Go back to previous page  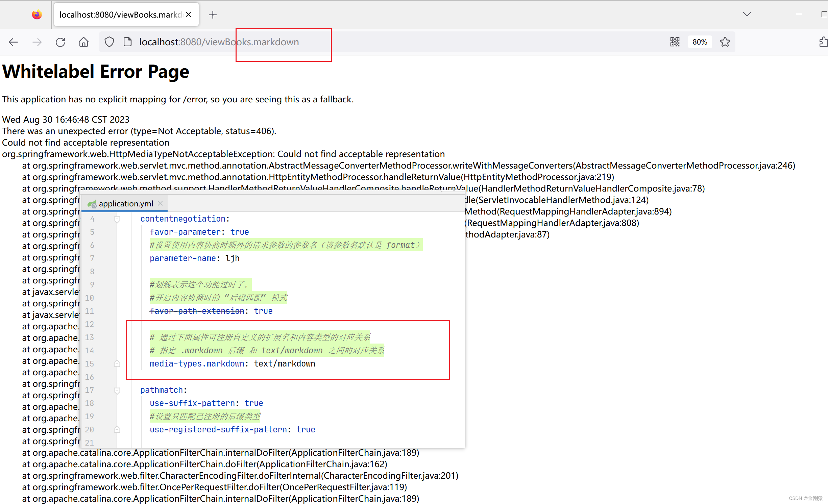point(14,42)
